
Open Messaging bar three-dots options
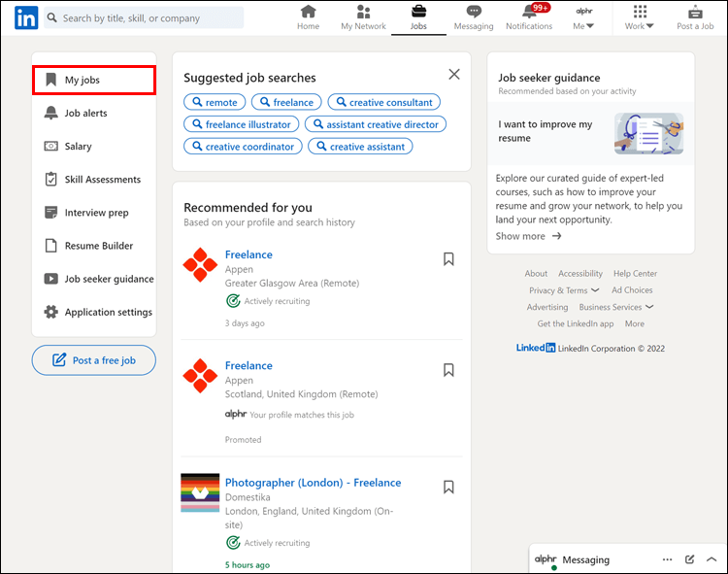tap(667, 559)
